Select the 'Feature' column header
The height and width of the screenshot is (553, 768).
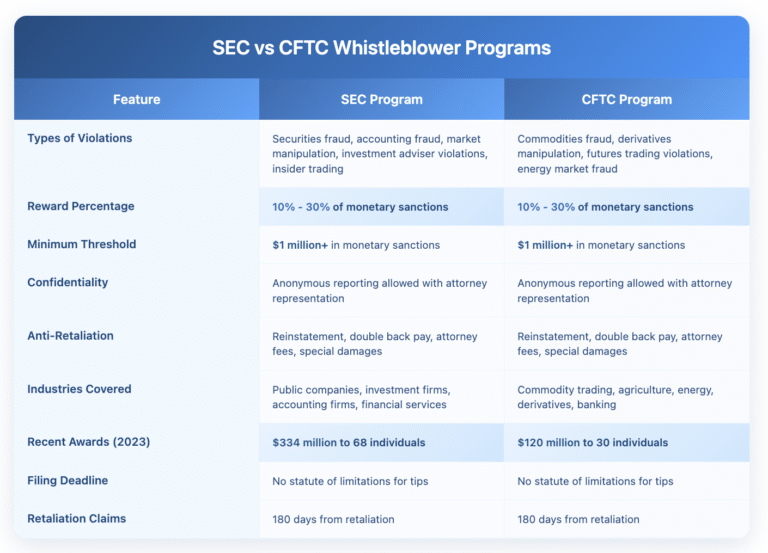(136, 100)
